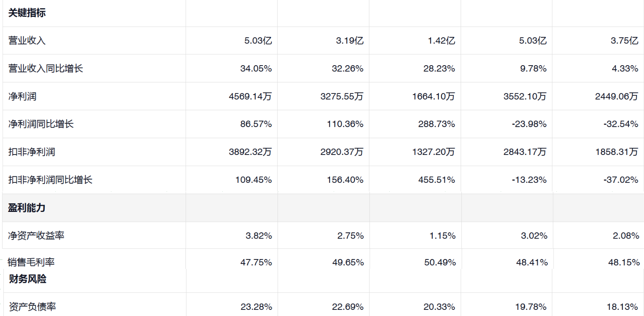The image size is (644, 316).
Task: Click the 288.73% growth cell
Action: tap(436, 124)
